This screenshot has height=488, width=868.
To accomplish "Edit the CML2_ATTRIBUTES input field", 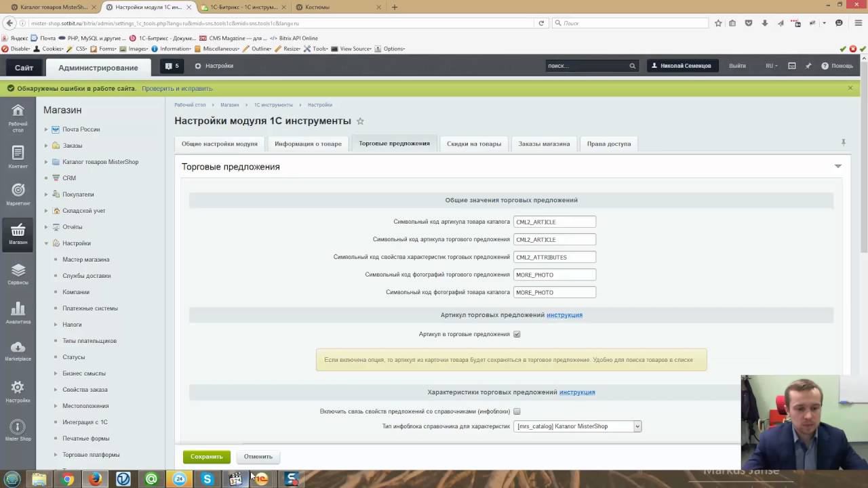I will [x=555, y=257].
